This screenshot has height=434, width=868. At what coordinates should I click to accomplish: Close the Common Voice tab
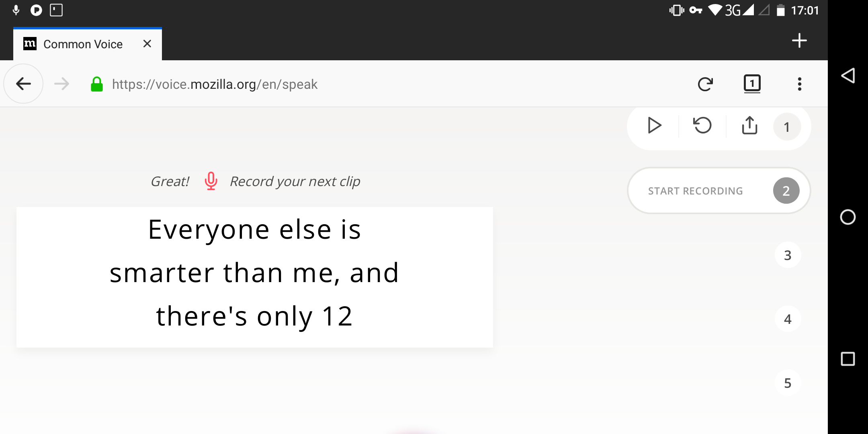pos(147,44)
